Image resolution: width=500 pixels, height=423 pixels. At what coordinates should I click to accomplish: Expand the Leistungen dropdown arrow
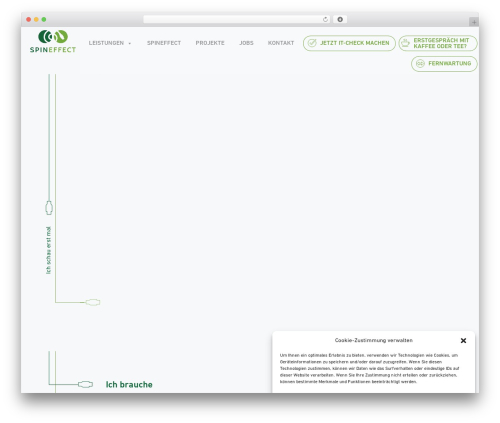point(130,43)
